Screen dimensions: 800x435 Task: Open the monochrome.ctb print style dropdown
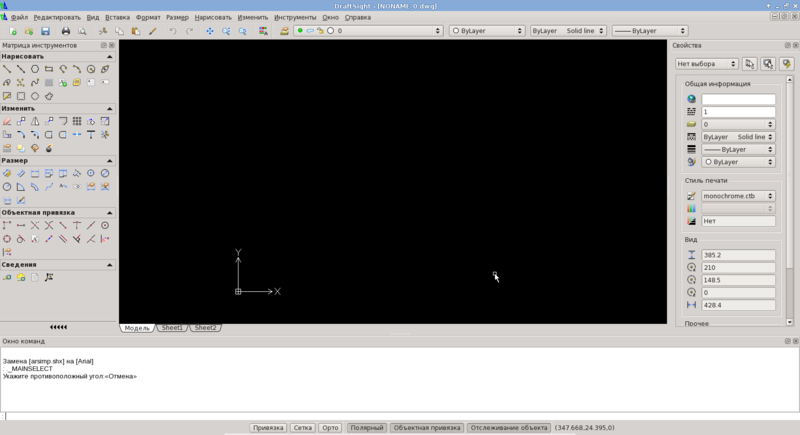click(738, 196)
